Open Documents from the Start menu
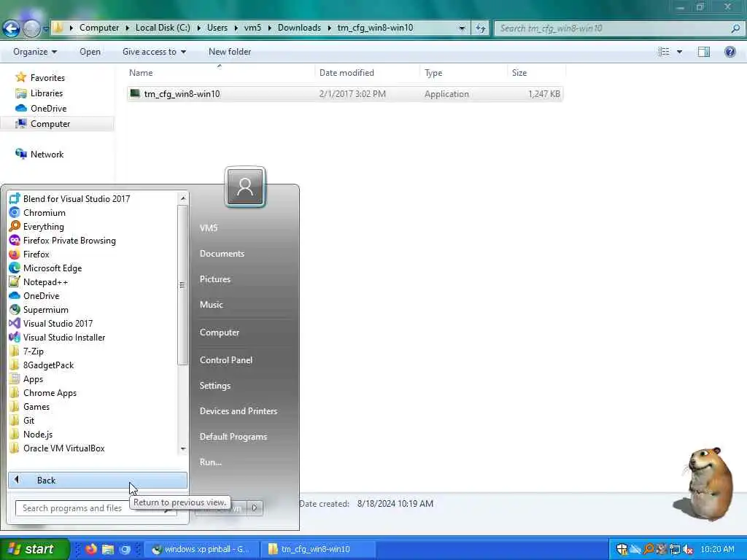Image resolution: width=747 pixels, height=560 pixels. click(x=222, y=253)
